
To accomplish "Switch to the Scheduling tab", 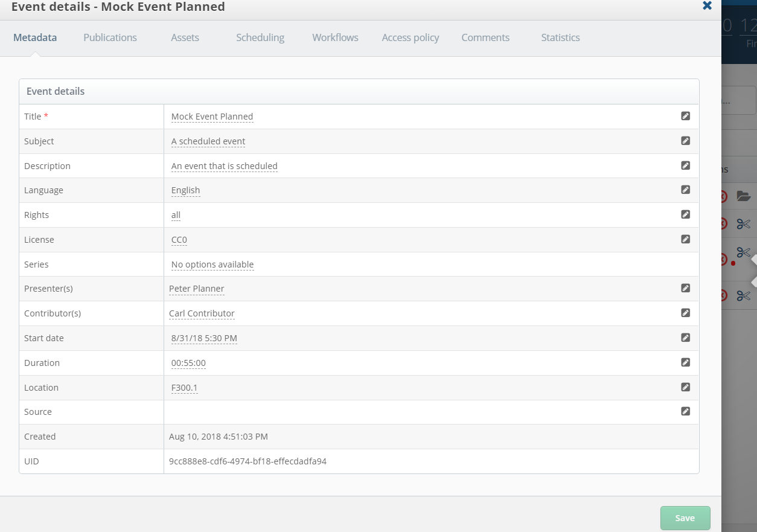I will click(260, 37).
